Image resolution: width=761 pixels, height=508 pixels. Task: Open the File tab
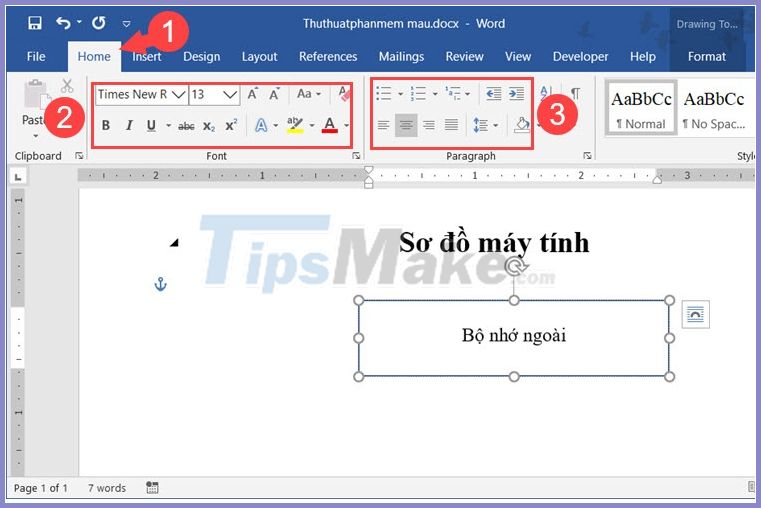(36, 57)
